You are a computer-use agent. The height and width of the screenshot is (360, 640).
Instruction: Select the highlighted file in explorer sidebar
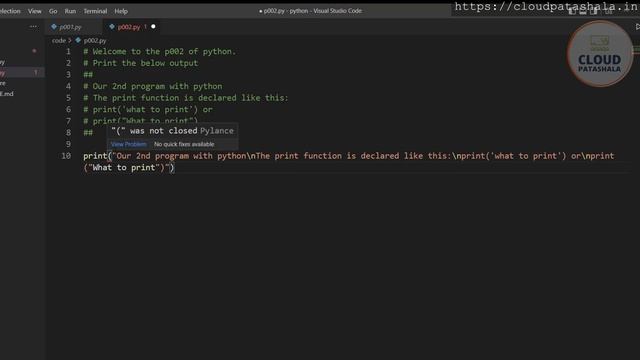[21, 73]
